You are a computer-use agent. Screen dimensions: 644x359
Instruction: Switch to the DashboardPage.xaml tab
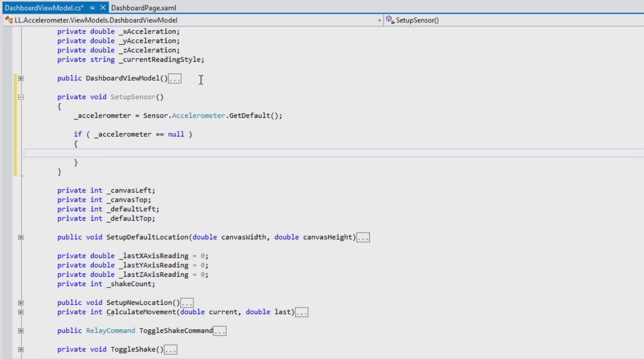[x=144, y=8]
